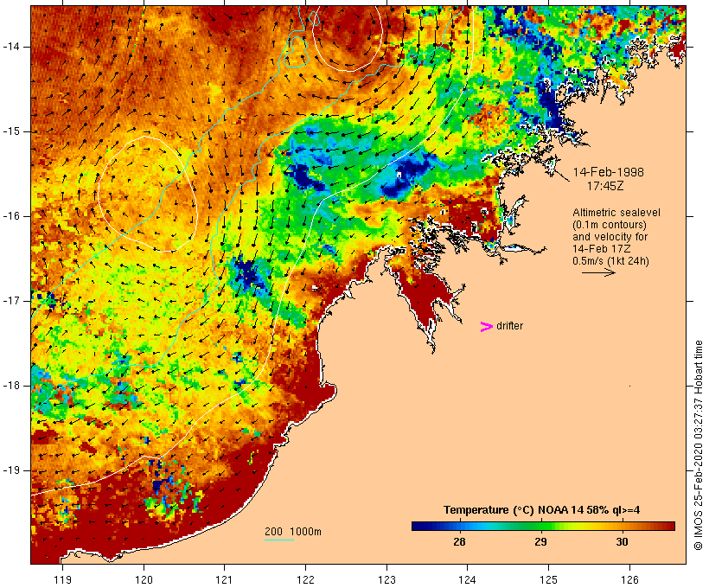Click the '125' longitude axis label
Image resolution: width=709 pixels, height=588 pixels.
548,579
